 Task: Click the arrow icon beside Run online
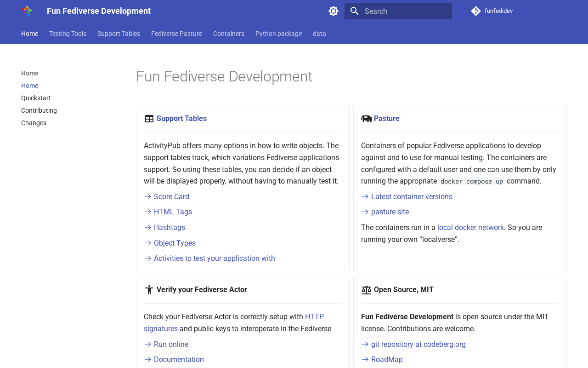coord(148,345)
